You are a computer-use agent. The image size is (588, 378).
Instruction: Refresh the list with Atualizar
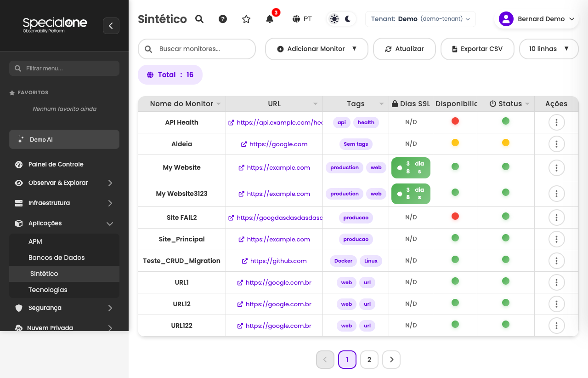tap(404, 49)
